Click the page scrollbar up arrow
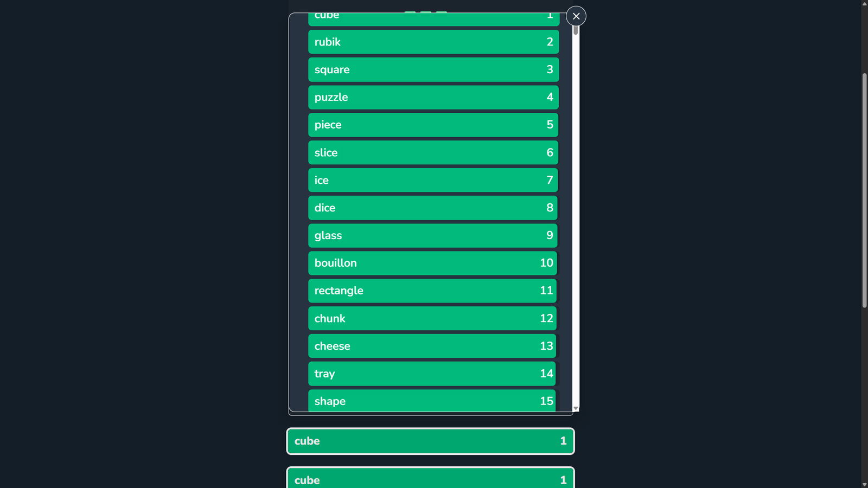This screenshot has height=488, width=868. point(865,3)
